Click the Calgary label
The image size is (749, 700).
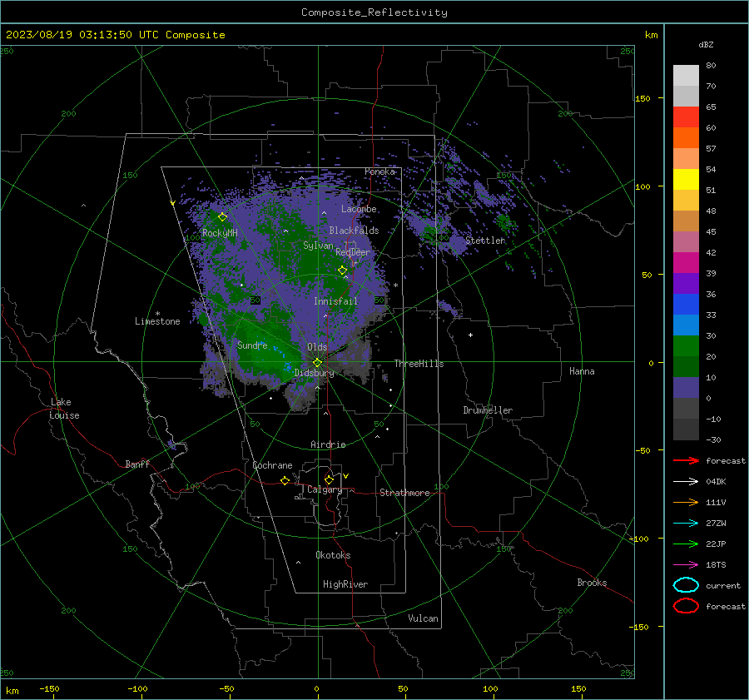pos(325,489)
